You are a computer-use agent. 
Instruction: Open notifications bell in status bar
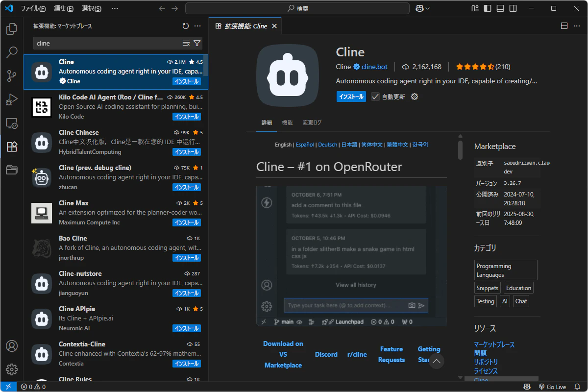577,387
